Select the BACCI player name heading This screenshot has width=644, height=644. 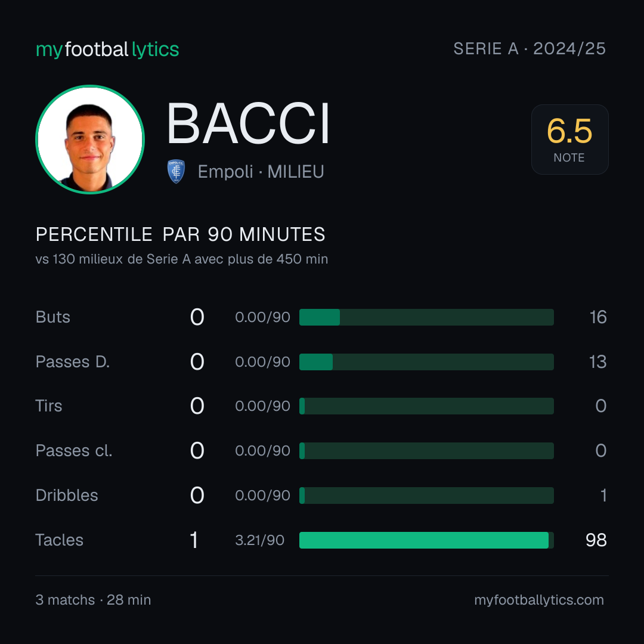coord(248,123)
